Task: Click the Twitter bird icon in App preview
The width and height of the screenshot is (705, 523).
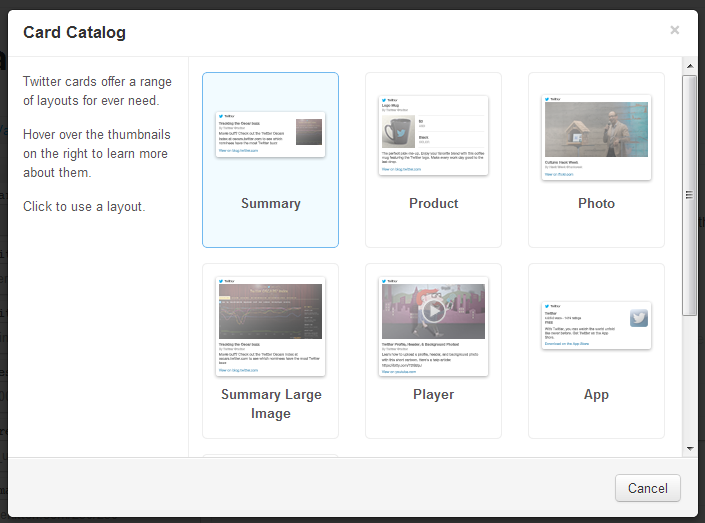Action: tap(639, 318)
